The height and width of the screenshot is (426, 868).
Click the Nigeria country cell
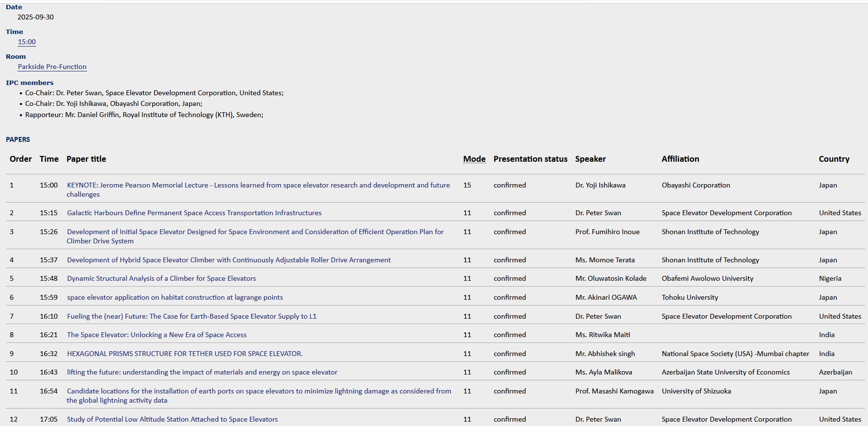[x=830, y=278]
